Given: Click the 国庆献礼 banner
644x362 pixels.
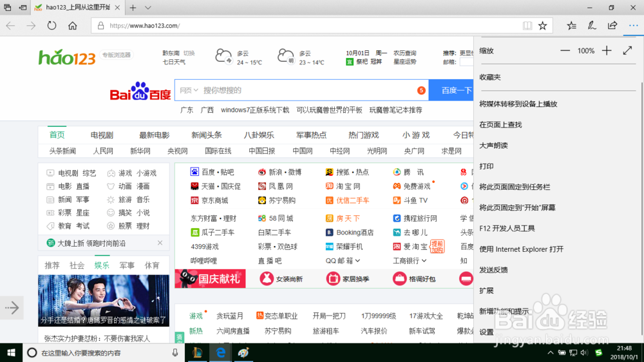Looking at the screenshot, I should (x=211, y=279).
